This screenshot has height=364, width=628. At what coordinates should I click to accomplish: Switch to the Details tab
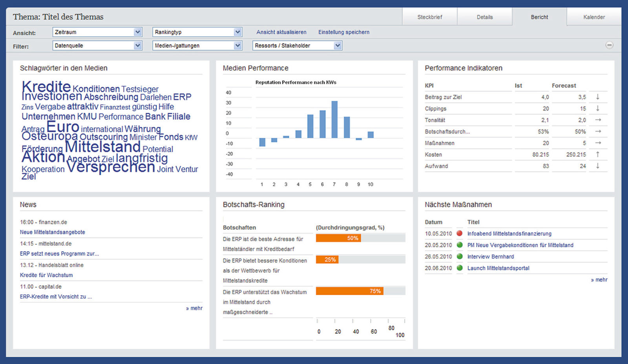click(x=485, y=17)
